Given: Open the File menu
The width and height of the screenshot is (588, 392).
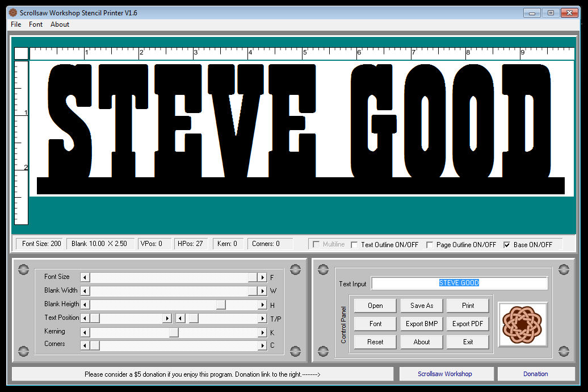Looking at the screenshot, I should pyautogui.click(x=15, y=24).
